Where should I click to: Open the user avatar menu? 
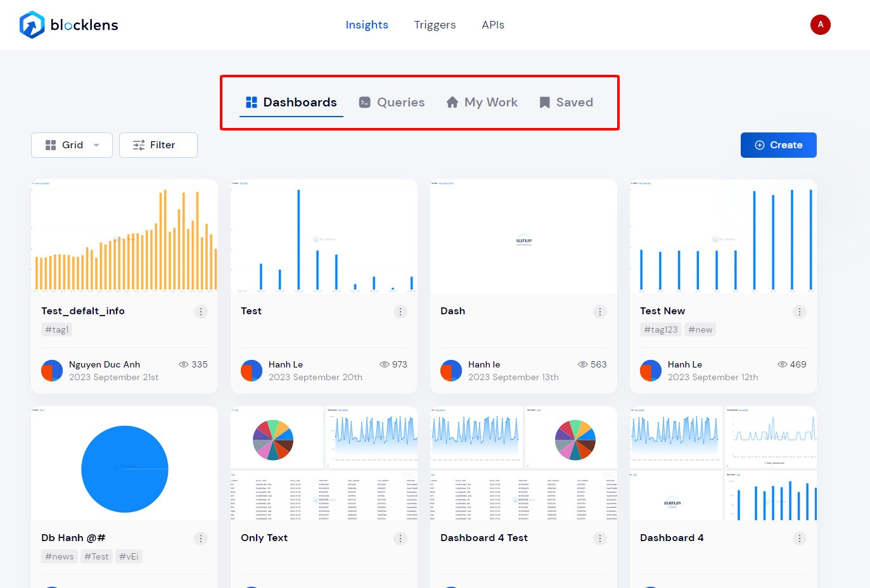point(820,25)
